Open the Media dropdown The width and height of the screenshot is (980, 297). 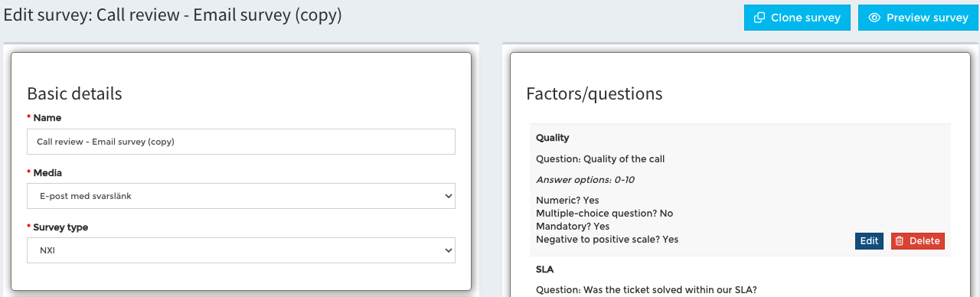coord(241,196)
